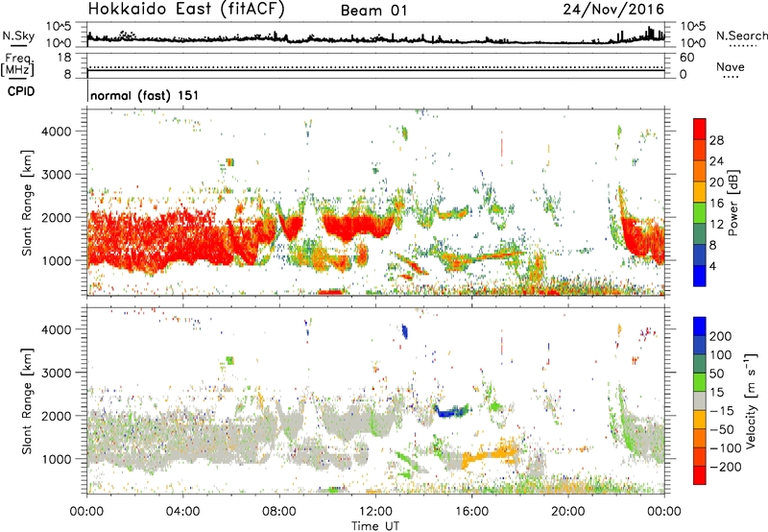Click the '04:00' time axis tick label
Image resolution: width=768 pixels, height=532 pixels.
tap(183, 512)
